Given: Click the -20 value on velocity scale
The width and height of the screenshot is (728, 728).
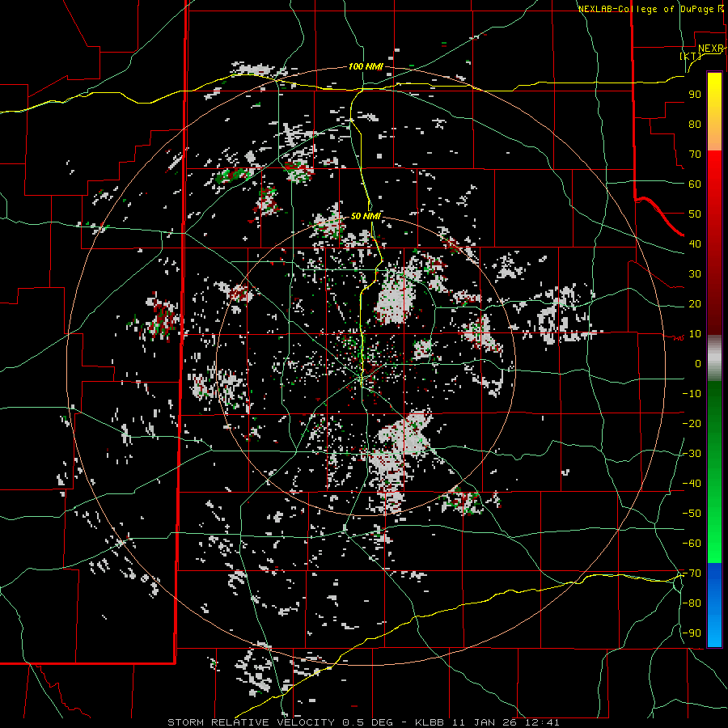Looking at the screenshot, I should 692,423.
